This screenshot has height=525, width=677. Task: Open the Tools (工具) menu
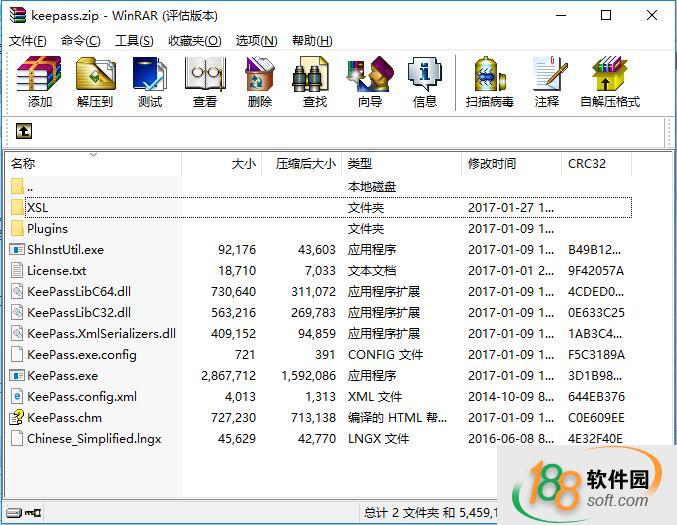click(134, 40)
